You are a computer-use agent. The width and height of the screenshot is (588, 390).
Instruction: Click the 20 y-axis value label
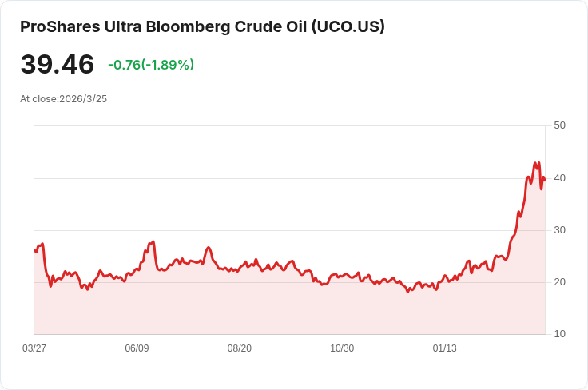coord(559,282)
